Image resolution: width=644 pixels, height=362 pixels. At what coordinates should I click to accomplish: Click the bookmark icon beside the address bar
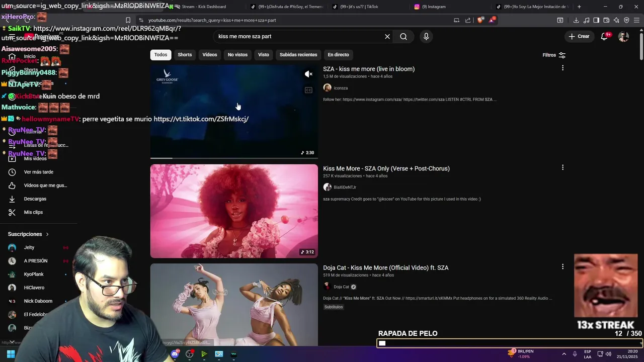point(128,20)
